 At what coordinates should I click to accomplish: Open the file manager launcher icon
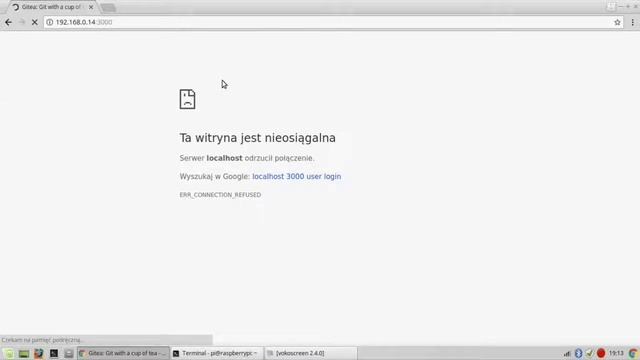click(x=69, y=353)
